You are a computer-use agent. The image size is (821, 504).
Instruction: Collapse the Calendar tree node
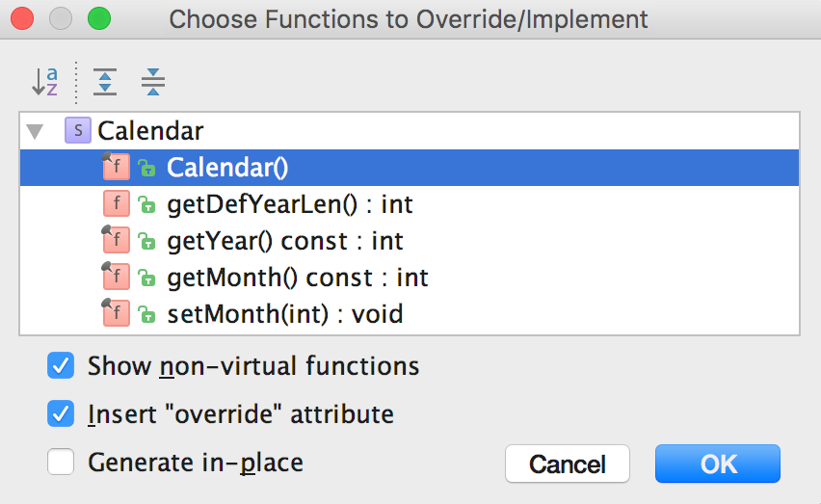pos(36,131)
